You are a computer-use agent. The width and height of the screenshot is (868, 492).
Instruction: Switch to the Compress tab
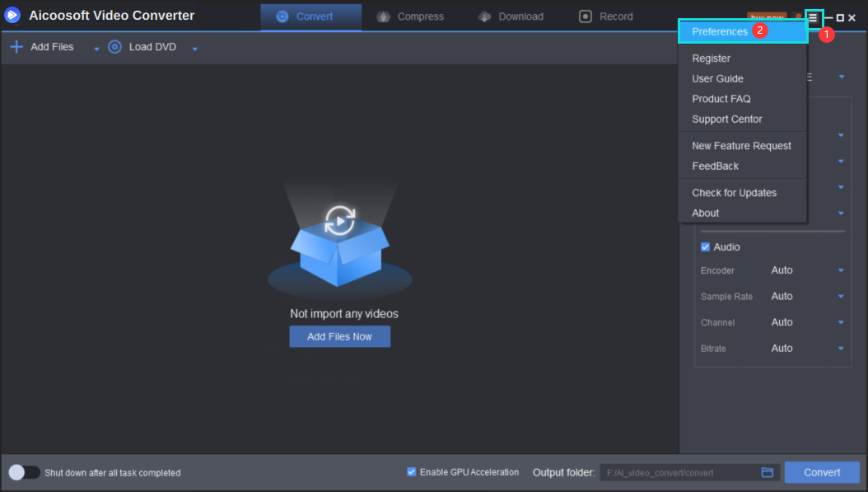tap(410, 16)
